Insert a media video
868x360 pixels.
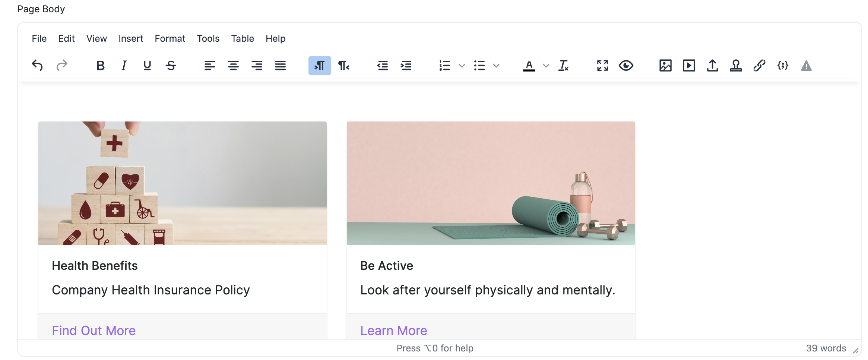click(689, 66)
